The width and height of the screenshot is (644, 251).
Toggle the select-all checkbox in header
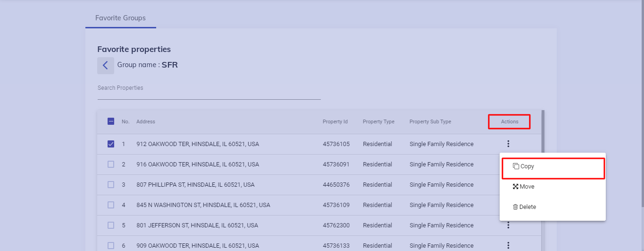coord(111,121)
